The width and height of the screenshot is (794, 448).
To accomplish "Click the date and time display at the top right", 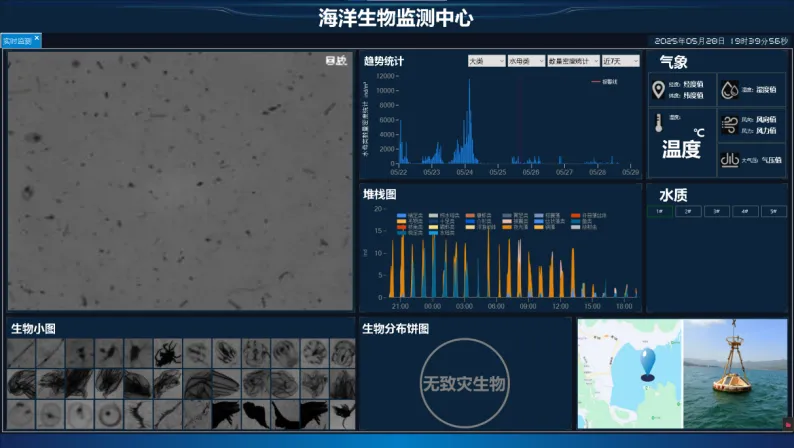I will coord(721,41).
